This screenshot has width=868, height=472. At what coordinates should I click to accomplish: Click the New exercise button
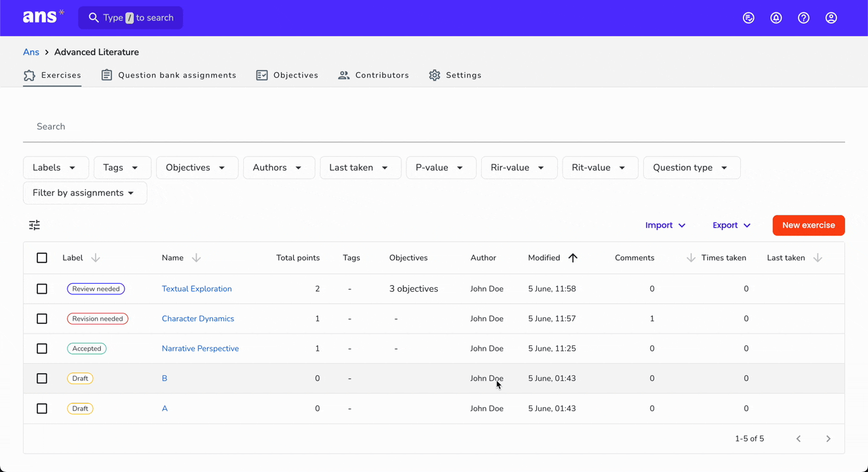[808, 225]
